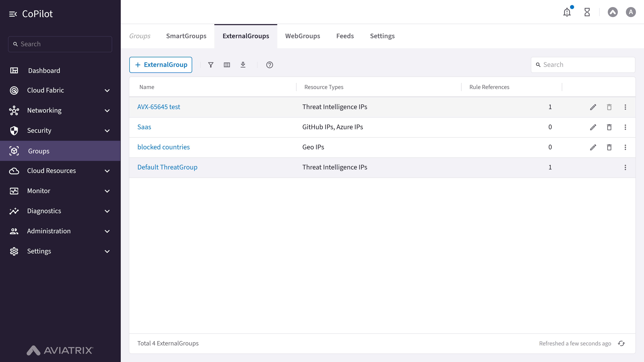Open the hourglass tasks icon

point(587,12)
